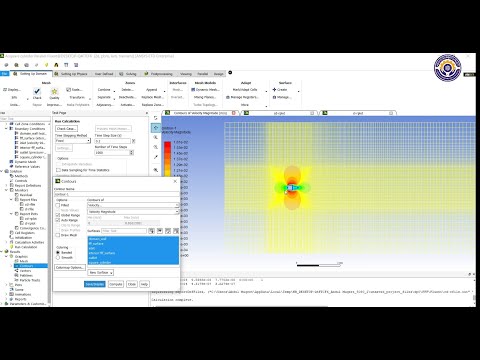Collapse the Report Plots tree node
The height and width of the screenshot is (360, 480).
(x=11, y=214)
